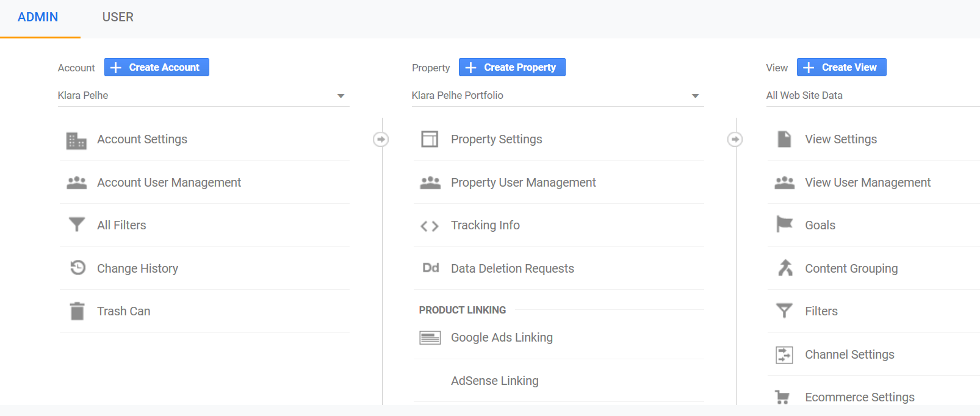Click the Create View button

coord(841,67)
